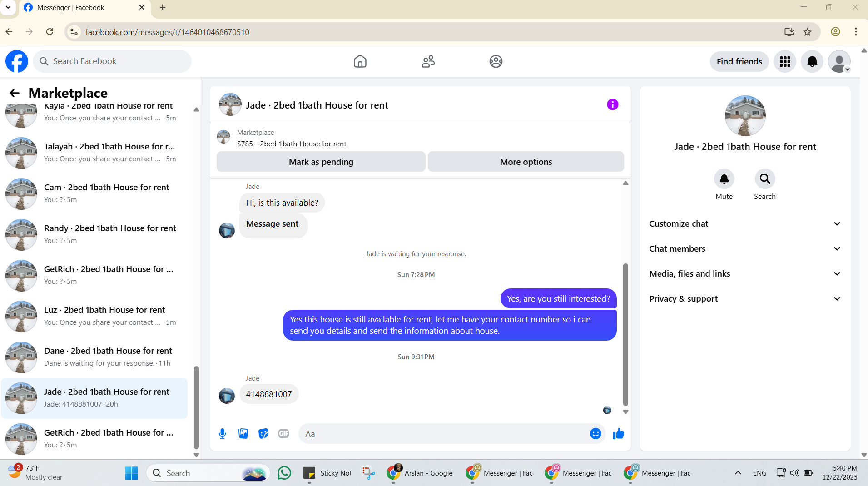The height and width of the screenshot is (486, 868).
Task: Open the Friends icon in top navigation
Action: 428,61
